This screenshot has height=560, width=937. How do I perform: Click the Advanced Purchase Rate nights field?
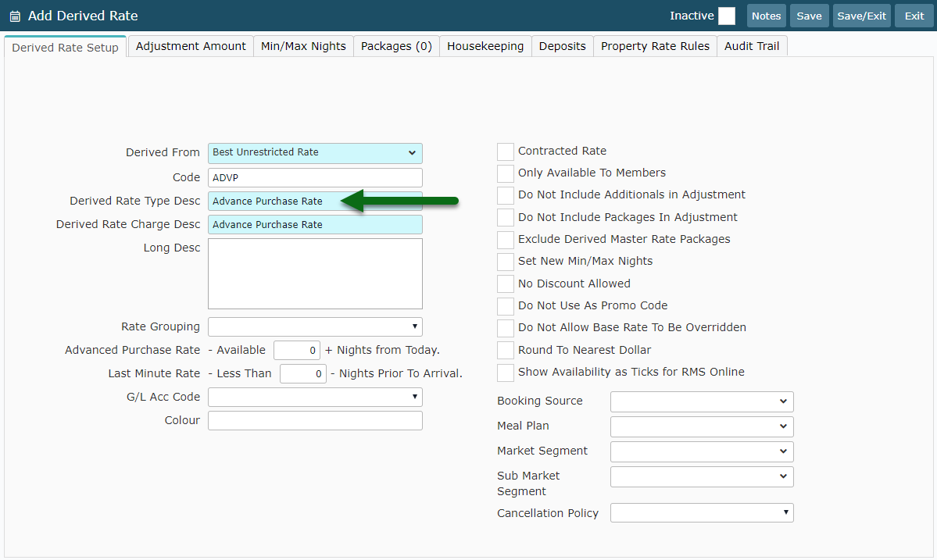click(296, 351)
